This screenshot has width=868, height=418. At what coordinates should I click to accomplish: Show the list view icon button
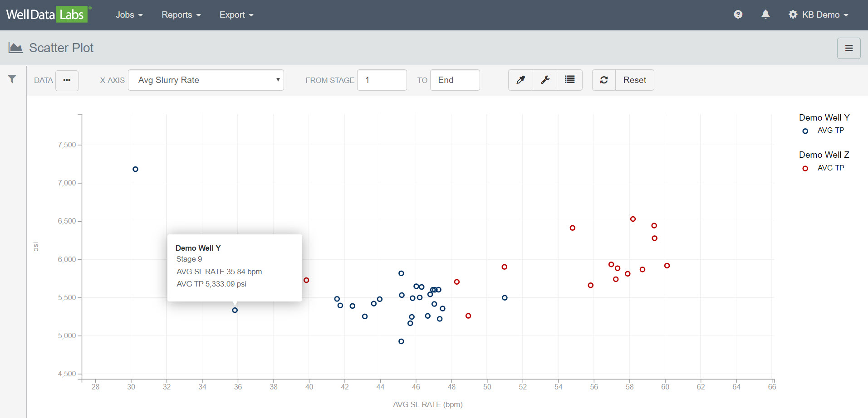569,80
